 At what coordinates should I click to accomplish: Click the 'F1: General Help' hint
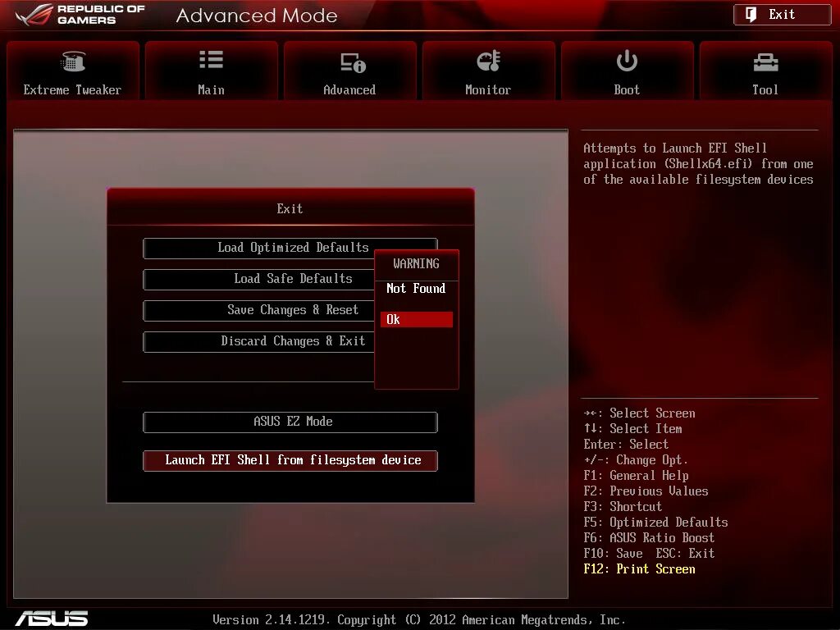[636, 475]
